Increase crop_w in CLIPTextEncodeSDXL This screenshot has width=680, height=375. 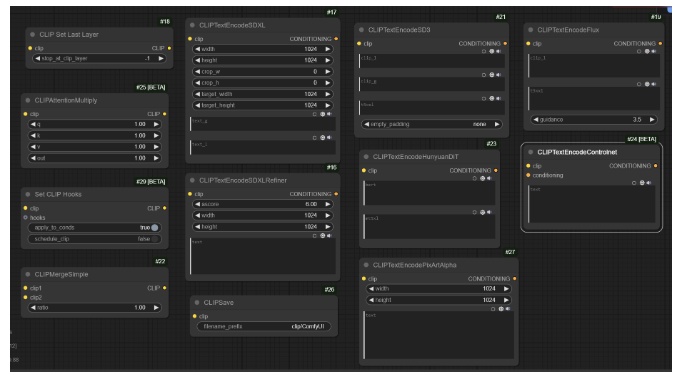328,72
